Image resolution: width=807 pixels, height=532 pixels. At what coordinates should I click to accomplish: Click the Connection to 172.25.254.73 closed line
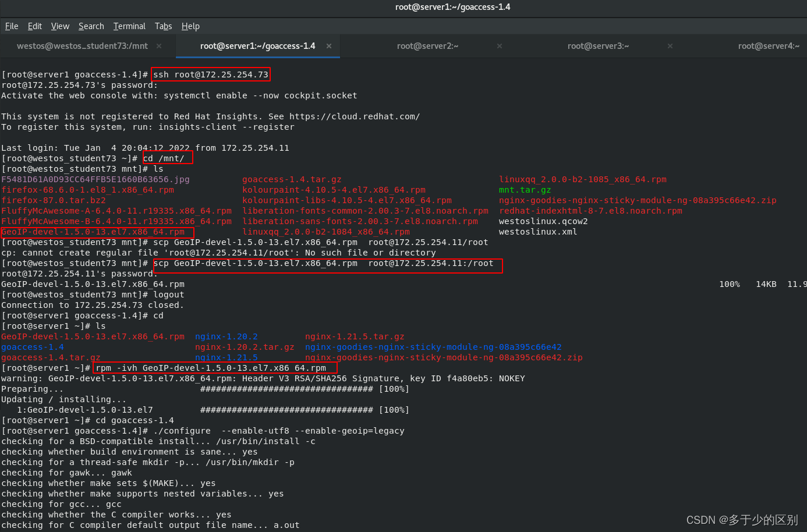(93, 305)
